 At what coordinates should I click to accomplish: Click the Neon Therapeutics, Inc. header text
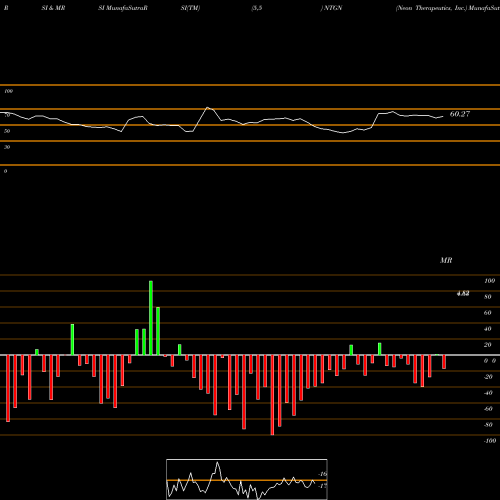point(431,8)
